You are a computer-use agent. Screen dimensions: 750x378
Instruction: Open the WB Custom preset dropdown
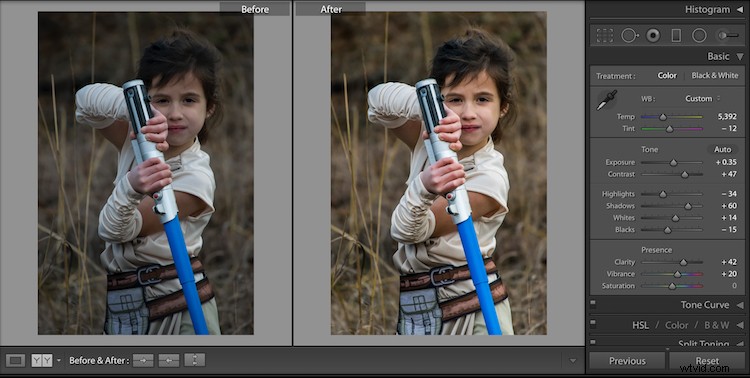pyautogui.click(x=702, y=99)
